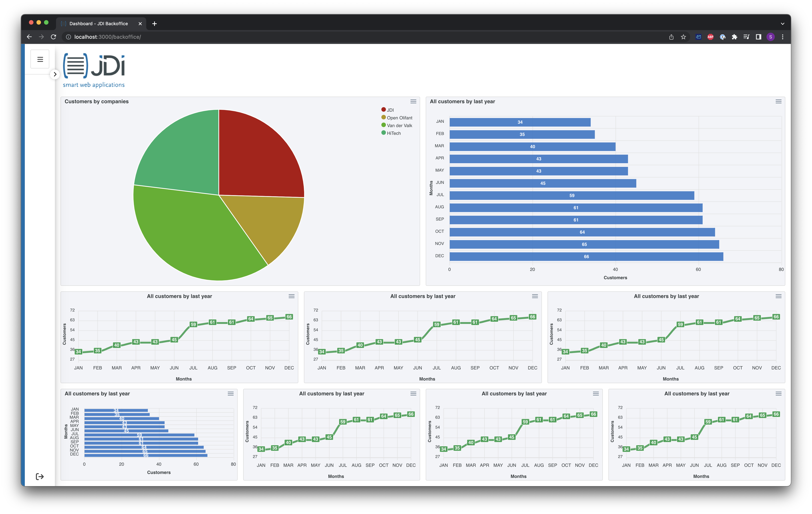Open the purple S profile avatar
The width and height of the screenshot is (812, 514).
tap(770, 37)
